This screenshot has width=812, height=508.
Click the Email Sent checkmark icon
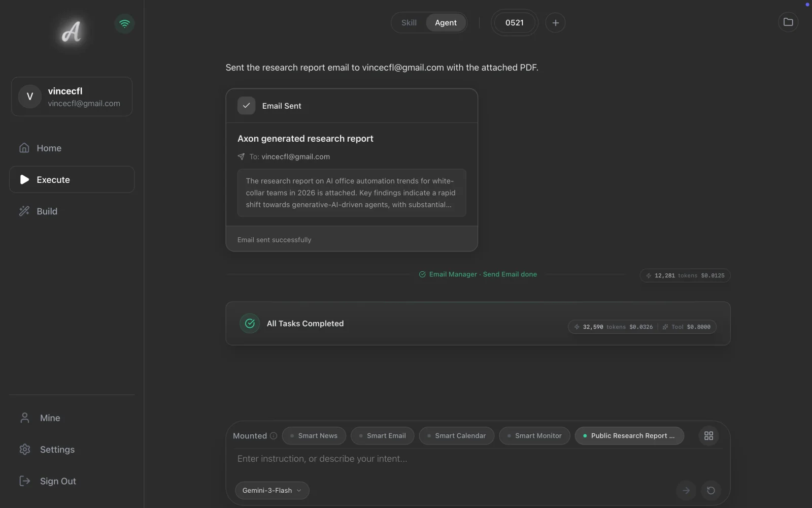pyautogui.click(x=246, y=106)
